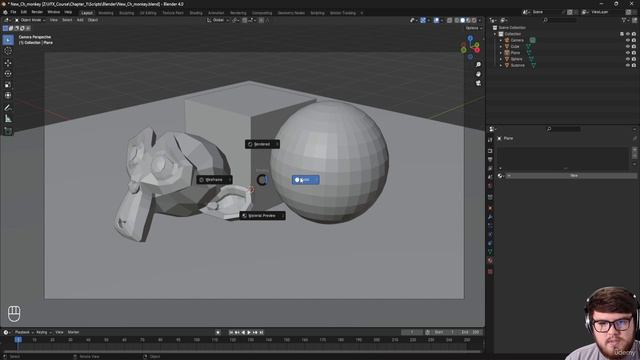The width and height of the screenshot is (640, 360).
Task: Open the File menu
Action: pyautogui.click(x=13, y=12)
